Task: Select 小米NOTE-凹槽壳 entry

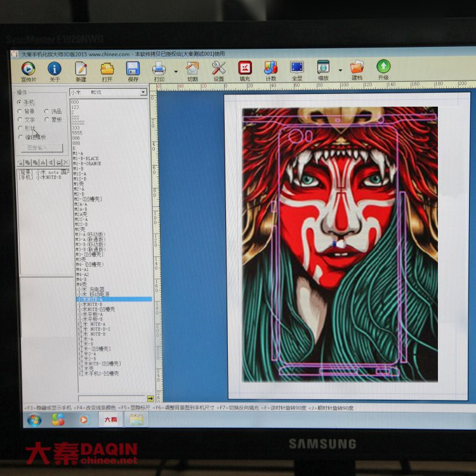Action: coord(96,309)
